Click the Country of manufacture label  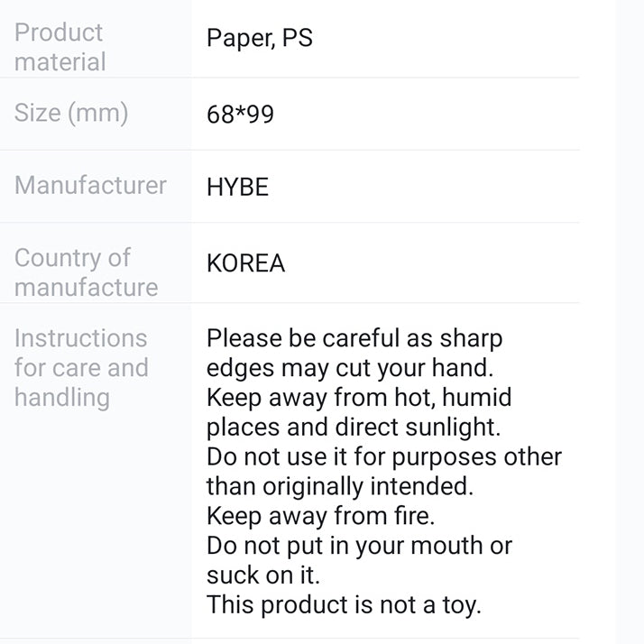[86, 272]
